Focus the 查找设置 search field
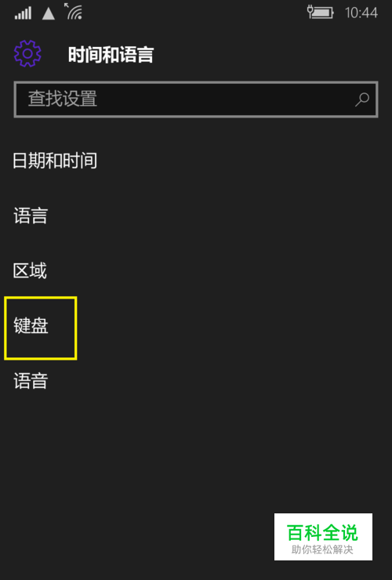 [x=196, y=100]
